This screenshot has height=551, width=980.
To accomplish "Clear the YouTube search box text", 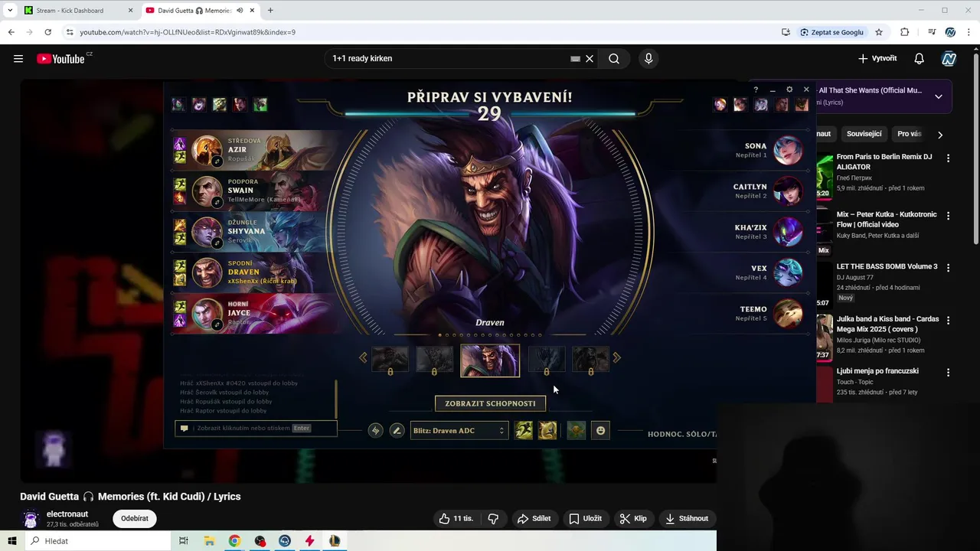I will [590, 59].
